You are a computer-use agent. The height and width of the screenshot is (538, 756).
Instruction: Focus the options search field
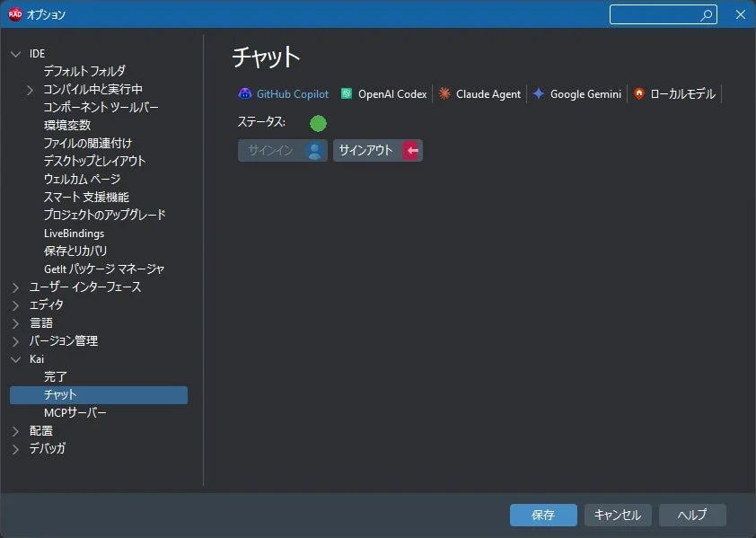coord(663,14)
